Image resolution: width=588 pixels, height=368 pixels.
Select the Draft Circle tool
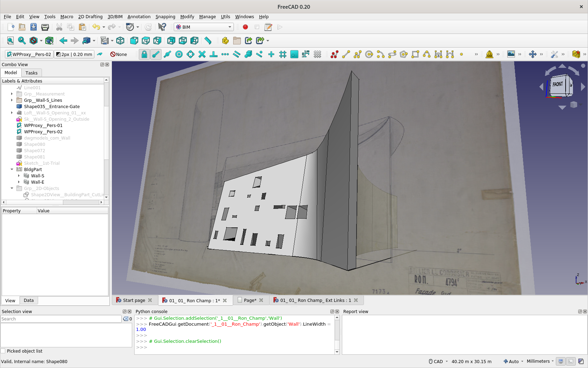click(x=369, y=54)
